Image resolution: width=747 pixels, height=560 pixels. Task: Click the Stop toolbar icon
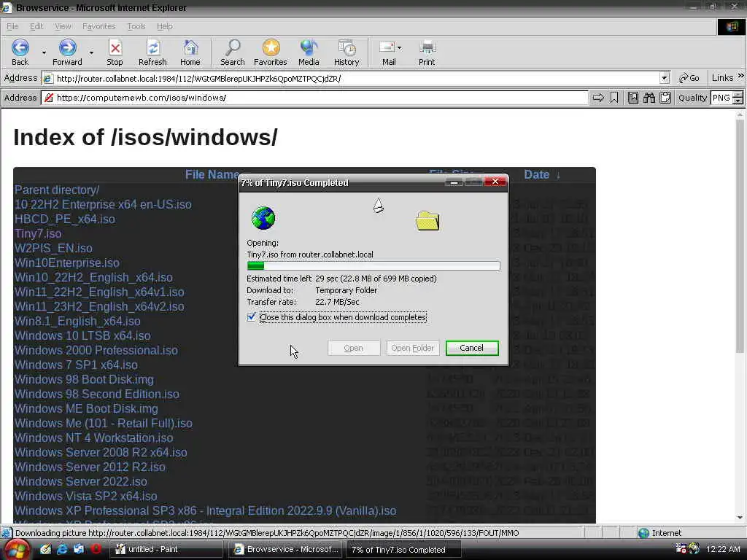(x=115, y=47)
